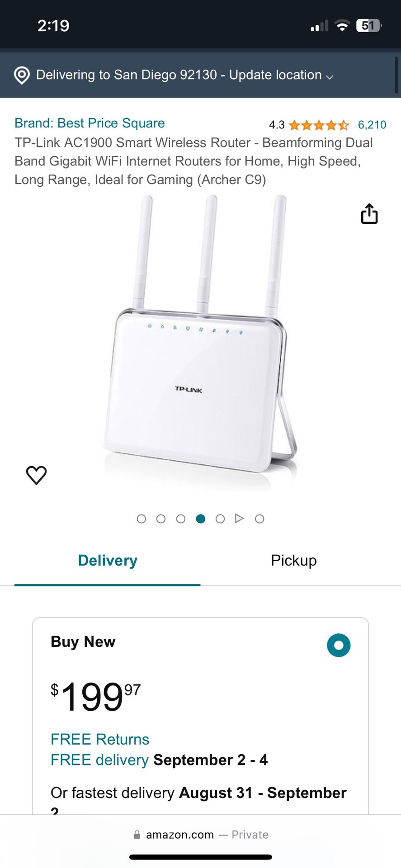Image resolution: width=401 pixels, height=868 pixels.
Task: Open Brand: Best Price Square link
Action: click(x=90, y=123)
